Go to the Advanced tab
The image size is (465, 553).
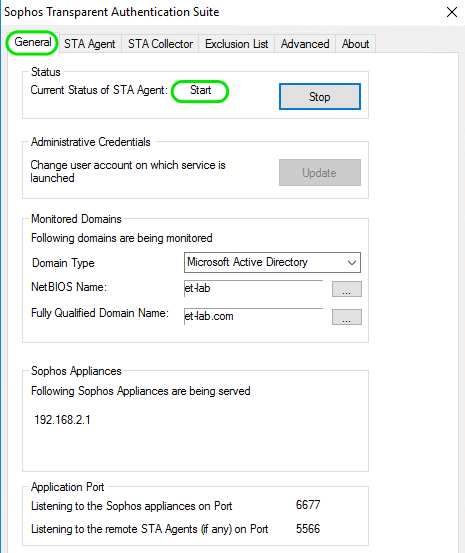[x=305, y=44]
